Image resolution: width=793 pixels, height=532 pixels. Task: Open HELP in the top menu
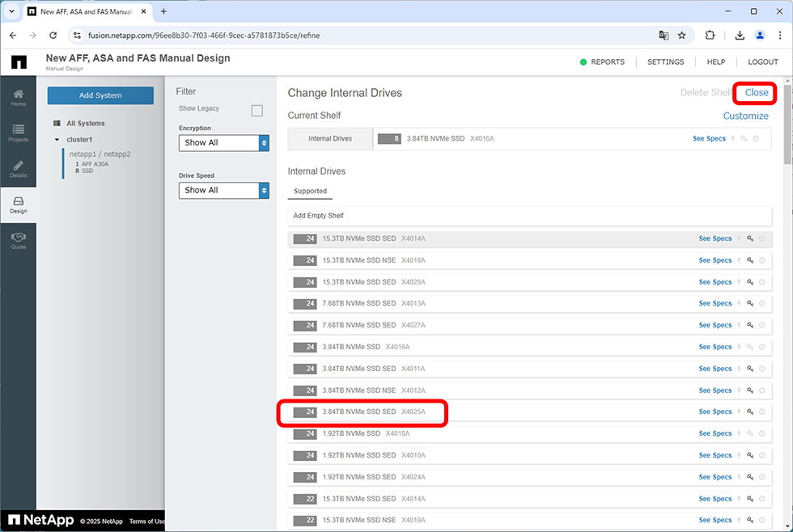(x=715, y=62)
